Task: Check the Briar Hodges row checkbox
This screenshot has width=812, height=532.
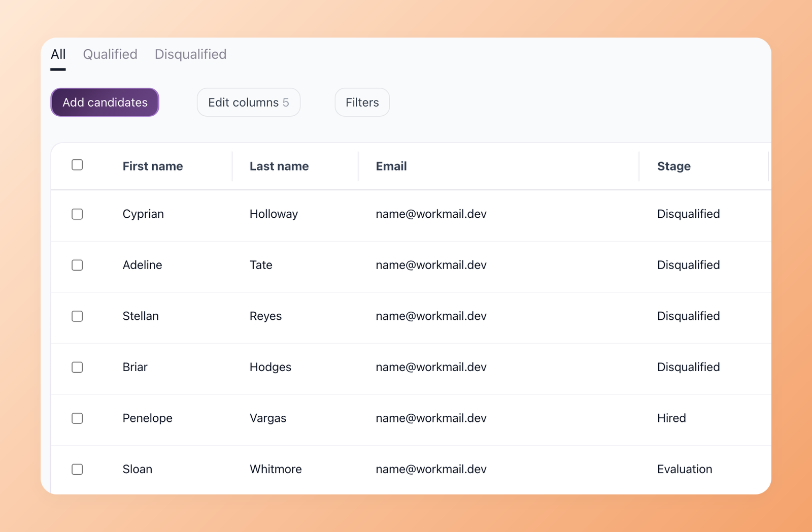Action: click(x=77, y=367)
